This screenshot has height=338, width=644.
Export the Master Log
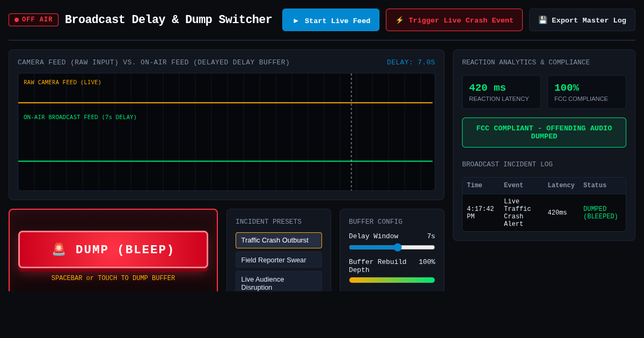click(582, 20)
